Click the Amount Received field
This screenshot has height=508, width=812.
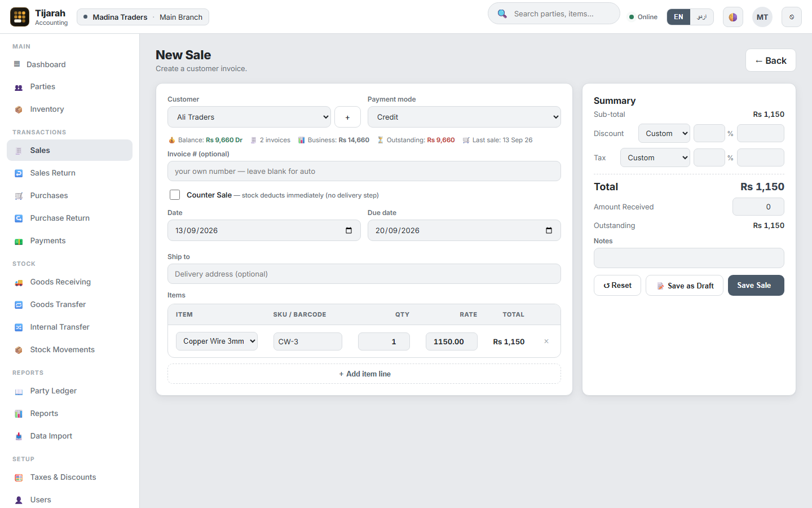point(758,207)
